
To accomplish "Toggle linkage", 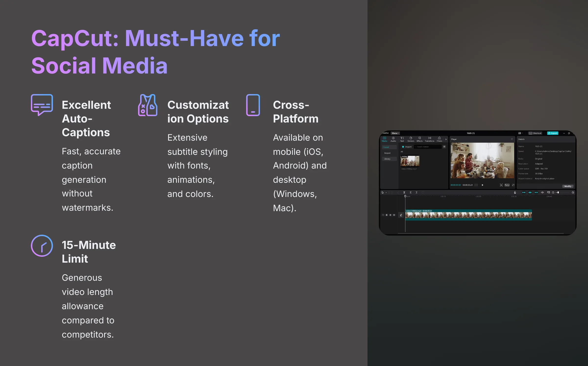I will 536,193.
